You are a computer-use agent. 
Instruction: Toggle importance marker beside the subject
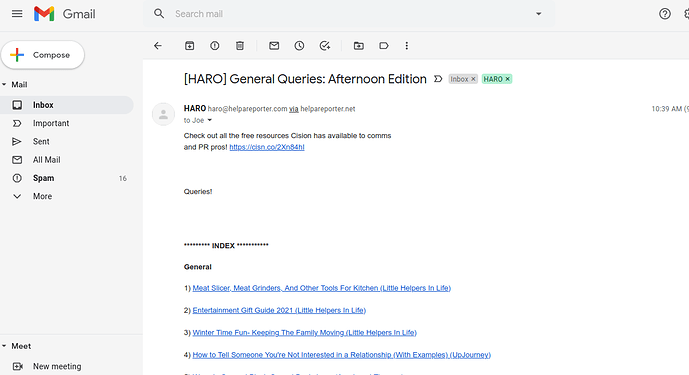[438, 79]
